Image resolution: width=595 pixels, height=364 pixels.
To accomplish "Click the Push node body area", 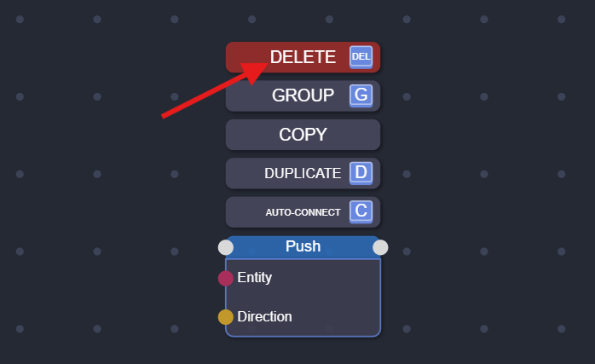I will click(x=303, y=298).
